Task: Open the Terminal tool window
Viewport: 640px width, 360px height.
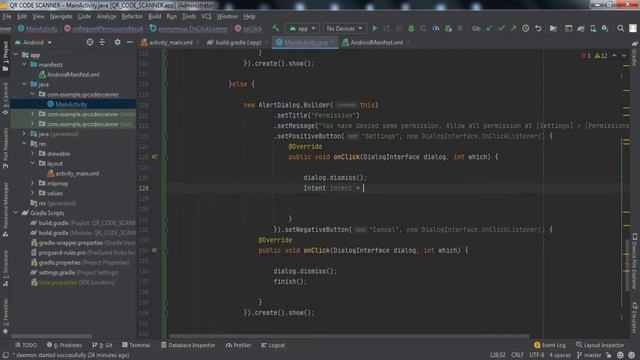Action: point(136,345)
